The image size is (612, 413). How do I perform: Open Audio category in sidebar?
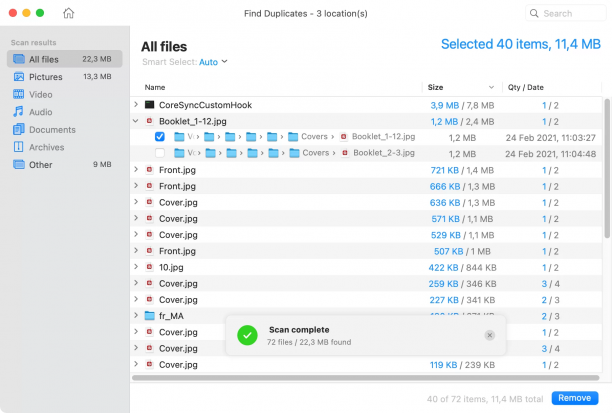point(64,112)
